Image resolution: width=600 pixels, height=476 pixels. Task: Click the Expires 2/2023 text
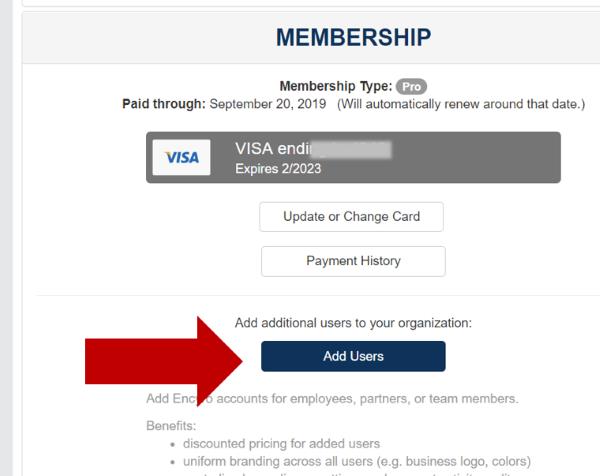click(x=278, y=168)
